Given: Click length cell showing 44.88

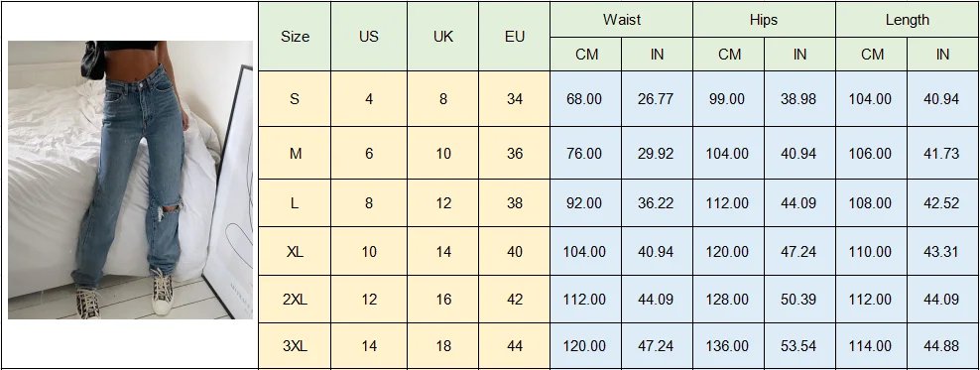Looking at the screenshot, I should click(x=942, y=345).
